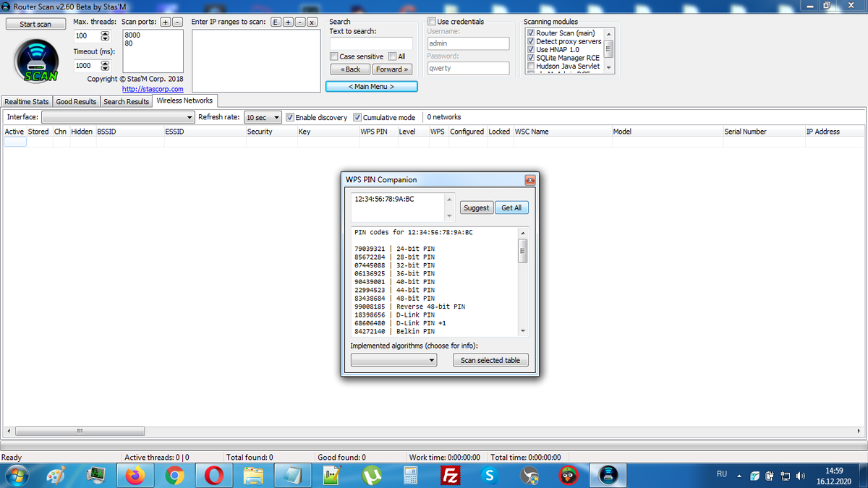This screenshot has width=868, height=488.
Task: Switch to Search Results tab
Action: (126, 101)
